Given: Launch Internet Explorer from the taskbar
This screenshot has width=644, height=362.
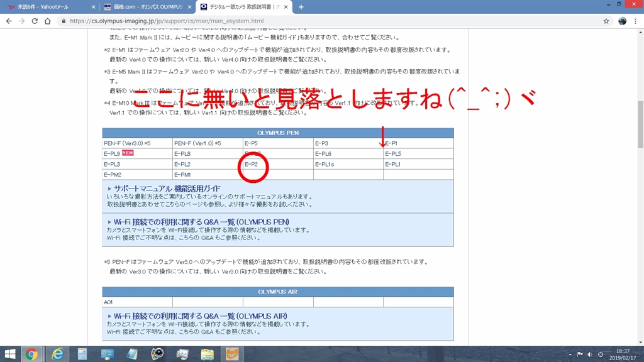Looking at the screenshot, I should click(57, 354).
